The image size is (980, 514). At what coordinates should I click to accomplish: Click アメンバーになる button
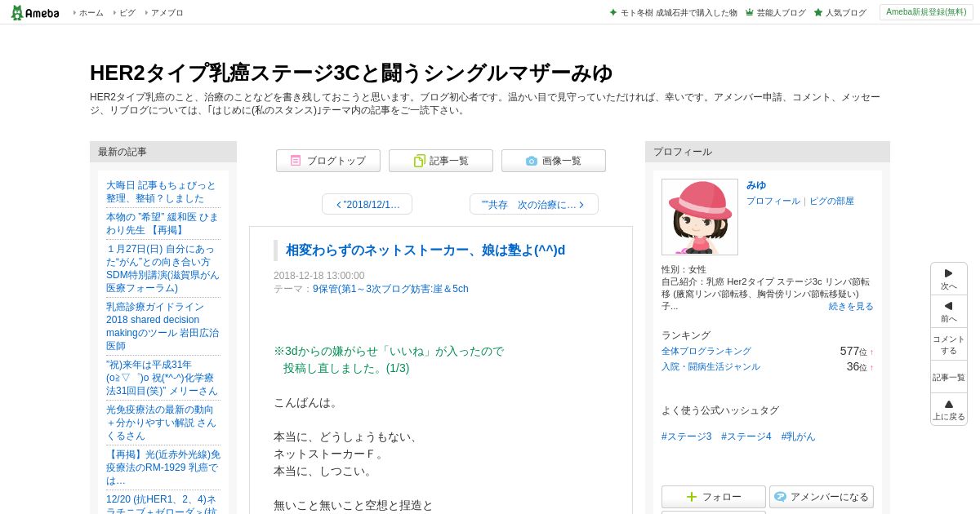click(822, 497)
